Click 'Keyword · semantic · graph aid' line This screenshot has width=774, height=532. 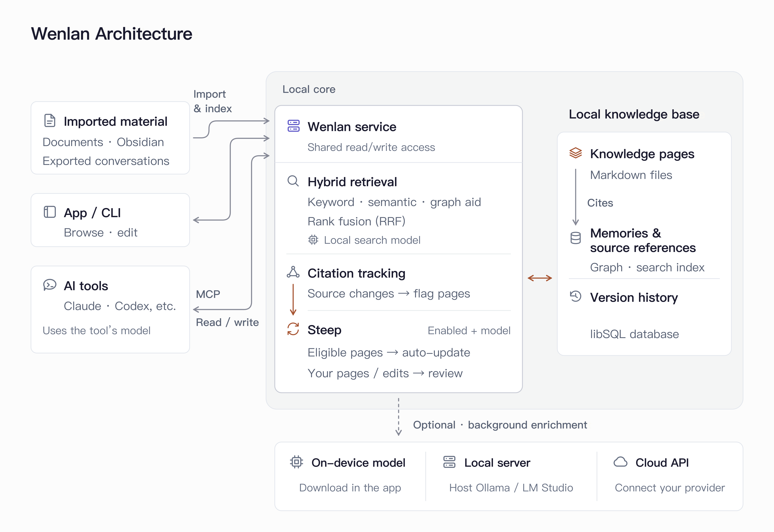point(394,202)
